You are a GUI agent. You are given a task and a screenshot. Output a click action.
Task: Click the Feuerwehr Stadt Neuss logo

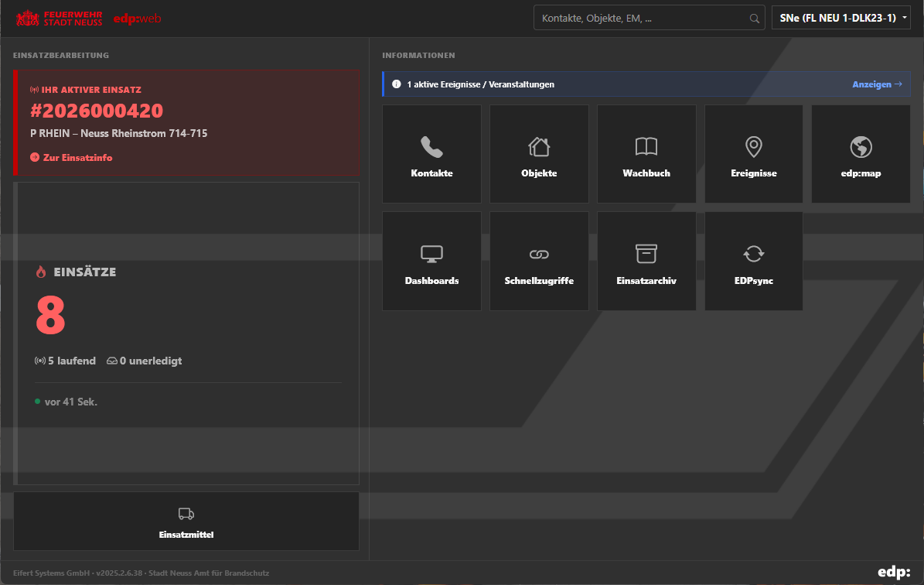pyautogui.click(x=59, y=19)
